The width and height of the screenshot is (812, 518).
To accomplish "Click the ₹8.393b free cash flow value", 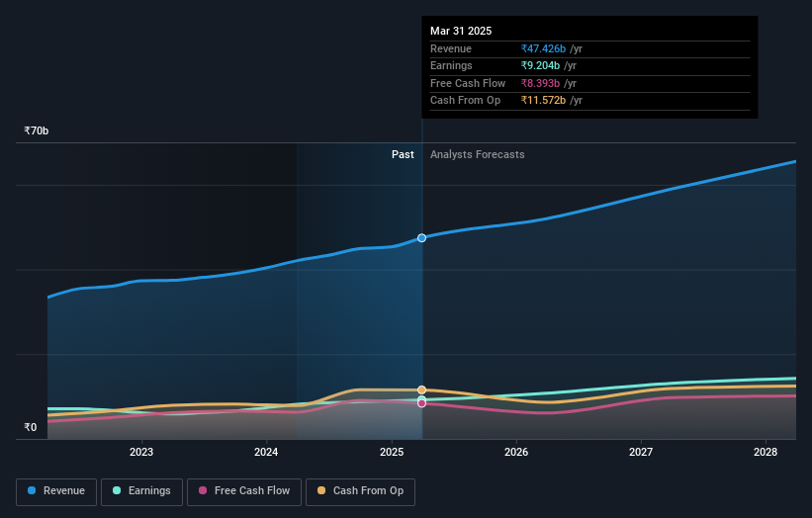I will [x=540, y=83].
